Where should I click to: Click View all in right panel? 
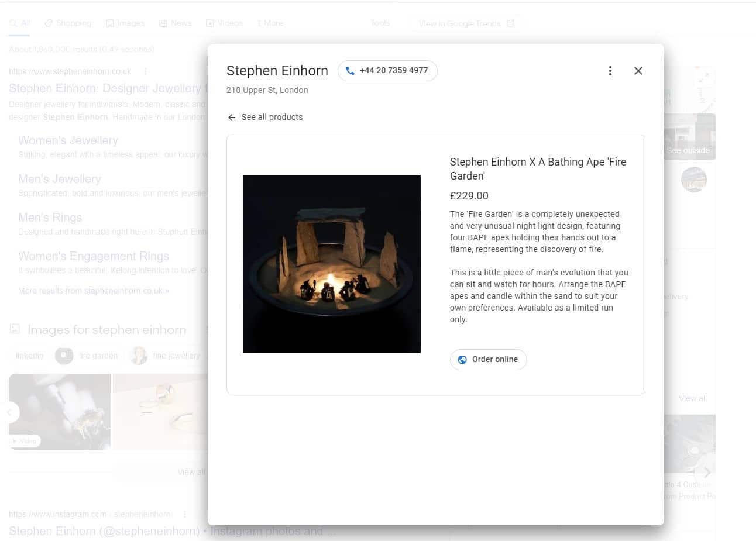pos(693,398)
